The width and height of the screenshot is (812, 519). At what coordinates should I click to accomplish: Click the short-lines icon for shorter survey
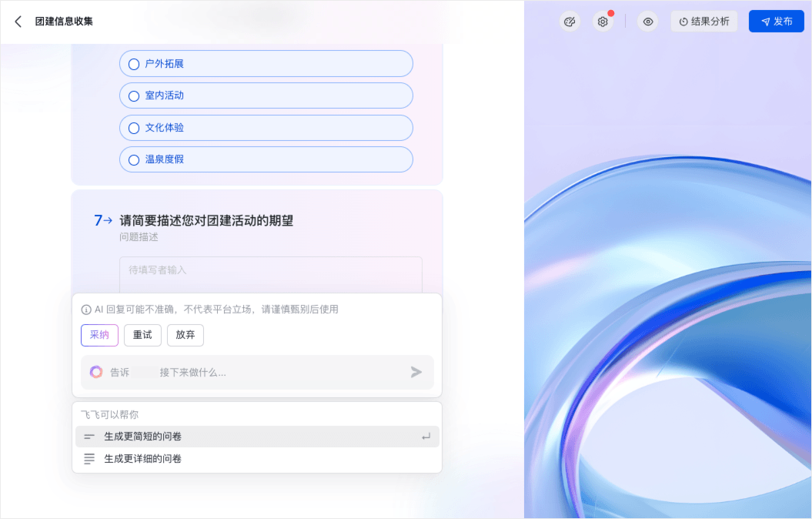[x=89, y=437]
